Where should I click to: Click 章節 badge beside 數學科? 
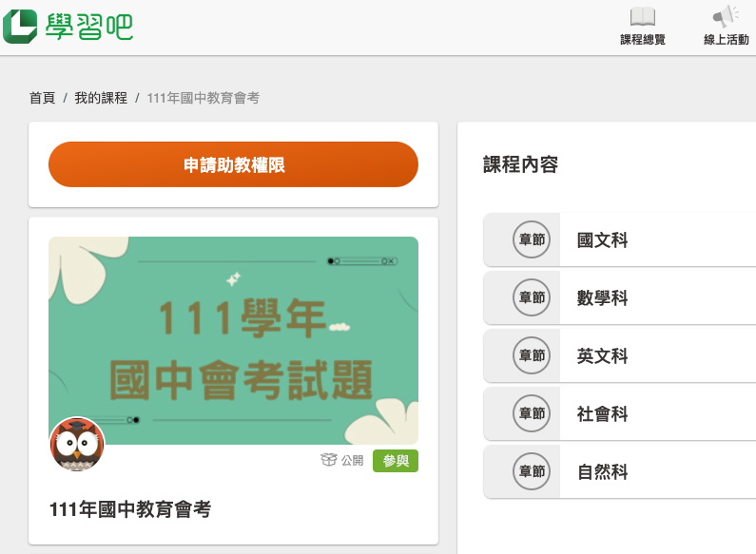532,297
